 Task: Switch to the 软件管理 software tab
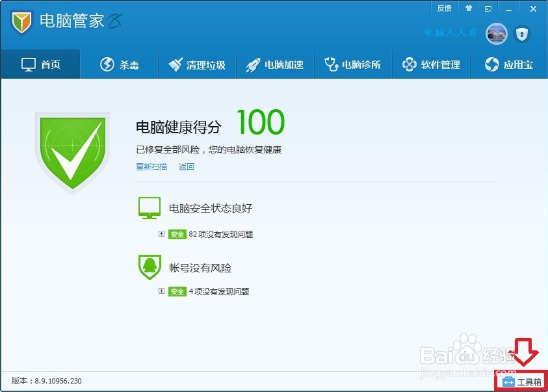point(431,64)
